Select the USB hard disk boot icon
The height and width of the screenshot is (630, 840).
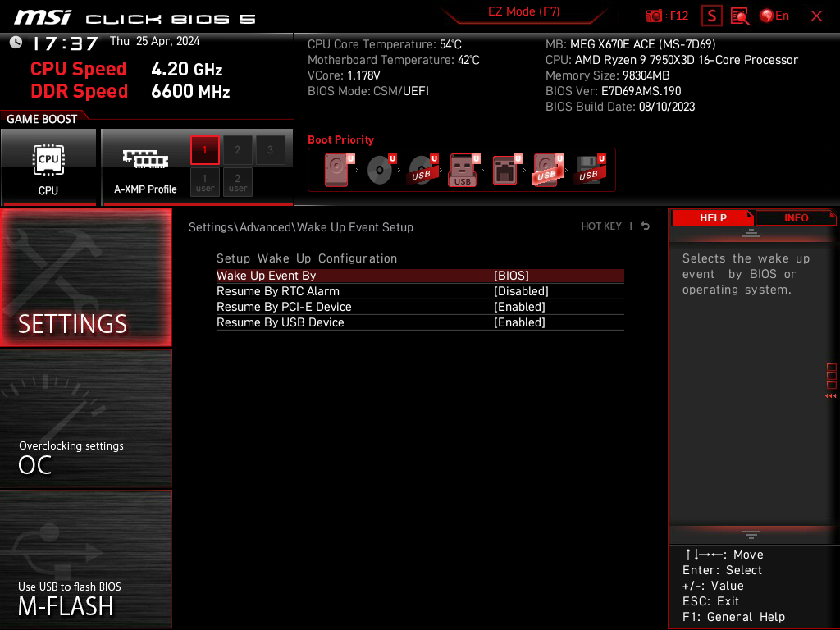[x=547, y=170]
